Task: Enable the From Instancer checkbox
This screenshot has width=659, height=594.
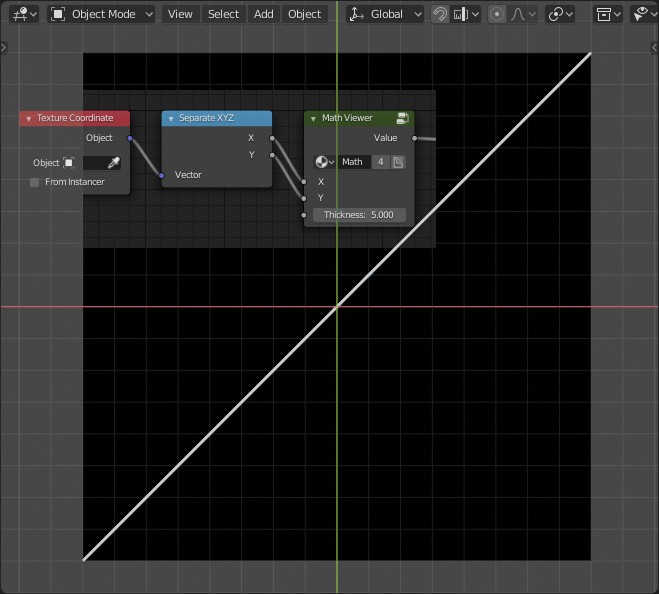Action: tap(35, 182)
